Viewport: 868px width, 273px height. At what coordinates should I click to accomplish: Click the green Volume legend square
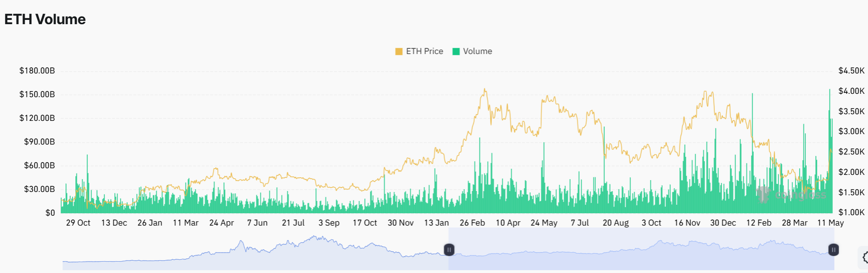click(456, 51)
